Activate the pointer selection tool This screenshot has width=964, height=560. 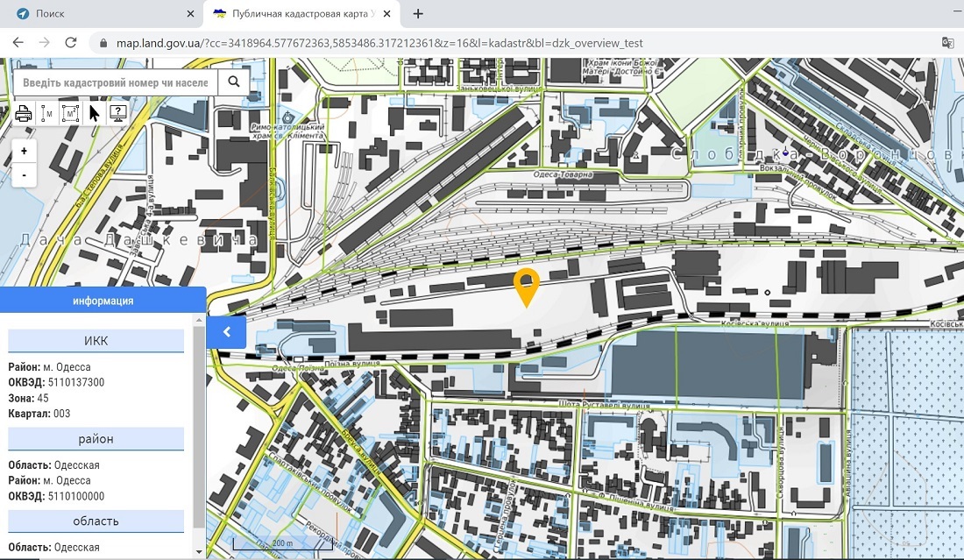[94, 114]
